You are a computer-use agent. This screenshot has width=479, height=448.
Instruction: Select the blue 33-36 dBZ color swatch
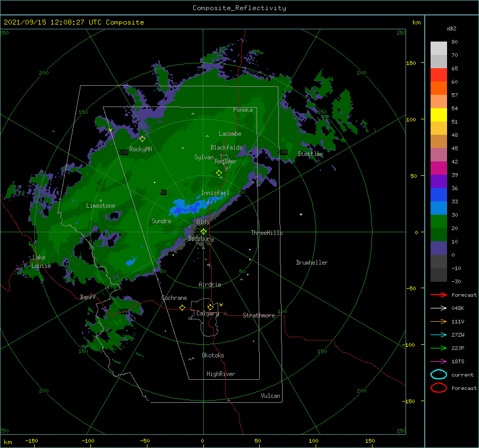click(439, 195)
